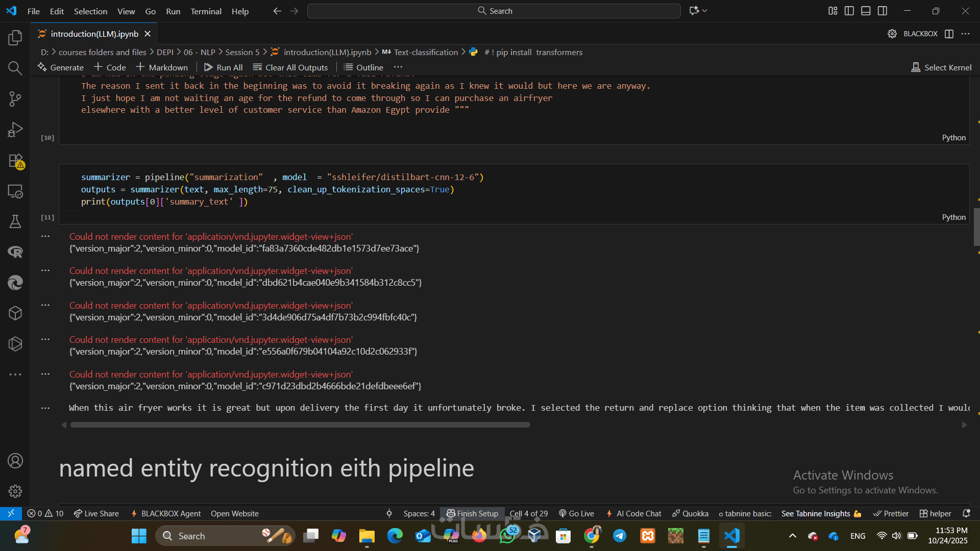Toggle the bottom panel layout button
980x551 pixels.
pos(866,11)
